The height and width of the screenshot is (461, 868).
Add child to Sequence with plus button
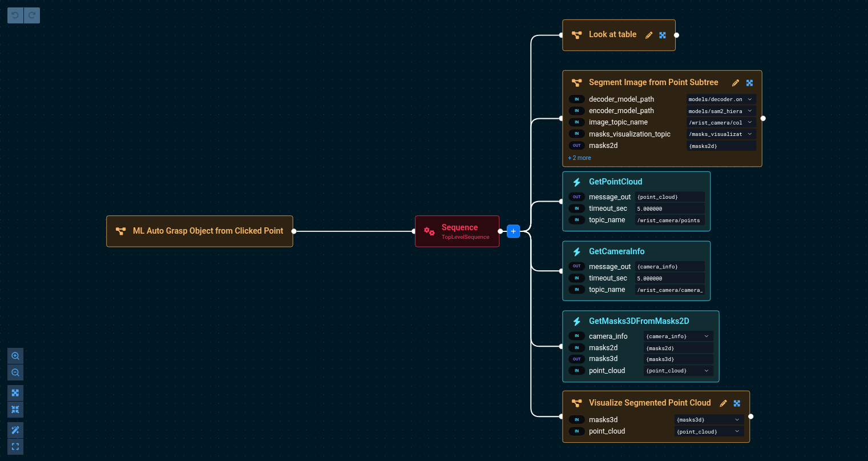pos(513,231)
